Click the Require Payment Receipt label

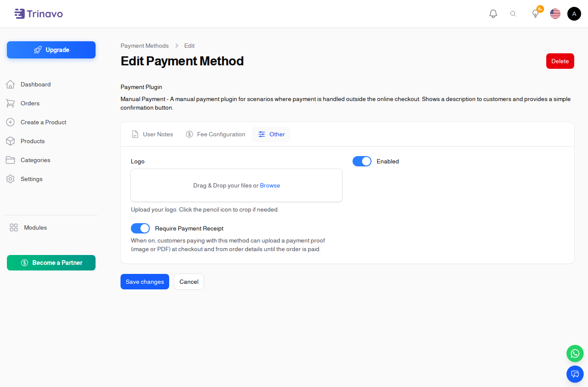click(x=189, y=228)
